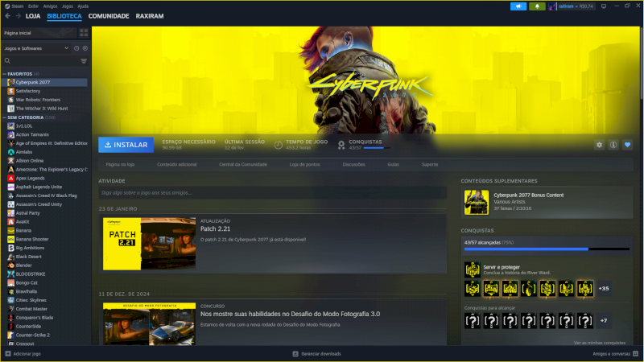The width and height of the screenshot is (644, 362).
Task: Click the ready-to-play filter icon
Action: coord(85,48)
